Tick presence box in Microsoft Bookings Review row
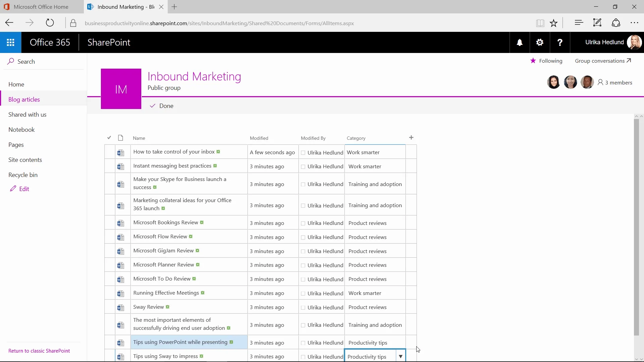 303,224
